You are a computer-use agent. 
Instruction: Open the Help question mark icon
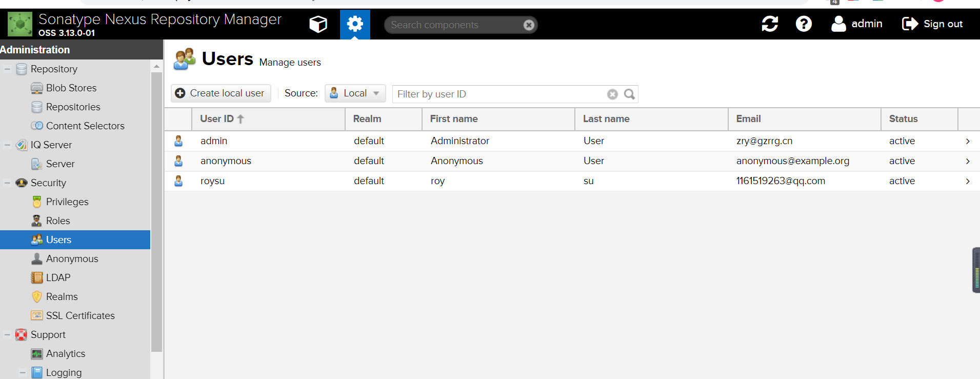(x=804, y=24)
